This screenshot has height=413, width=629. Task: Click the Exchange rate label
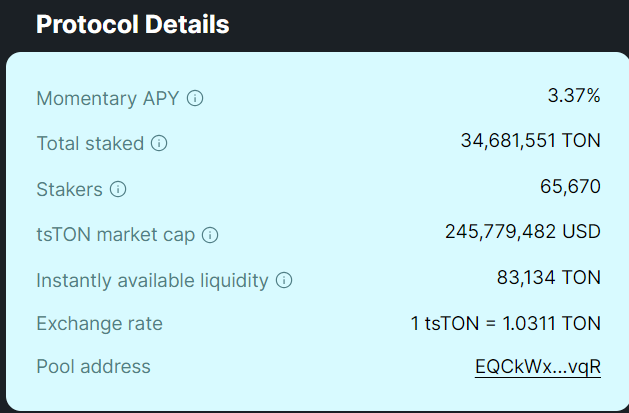[99, 324]
